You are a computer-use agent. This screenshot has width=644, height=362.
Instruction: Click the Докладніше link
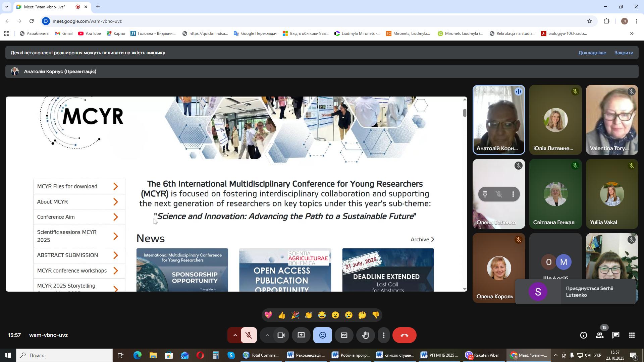point(592,53)
